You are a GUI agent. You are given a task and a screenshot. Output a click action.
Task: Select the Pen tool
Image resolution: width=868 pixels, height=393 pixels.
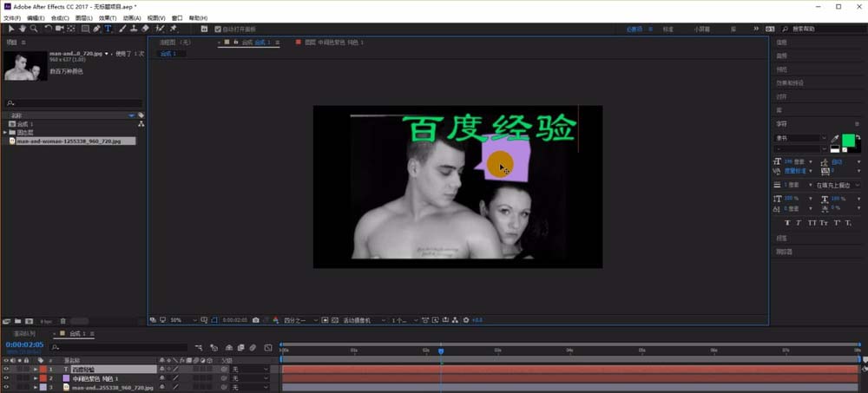[97, 29]
